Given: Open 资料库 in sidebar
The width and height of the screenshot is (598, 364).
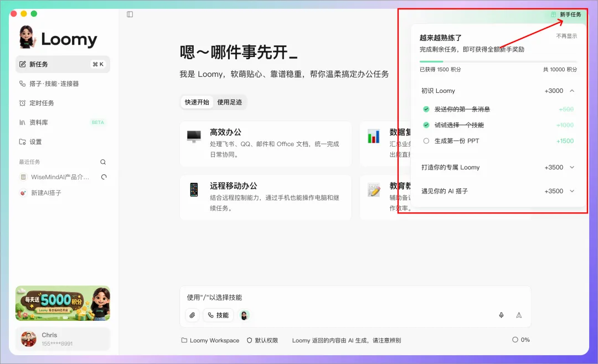Looking at the screenshot, I should click(63, 122).
